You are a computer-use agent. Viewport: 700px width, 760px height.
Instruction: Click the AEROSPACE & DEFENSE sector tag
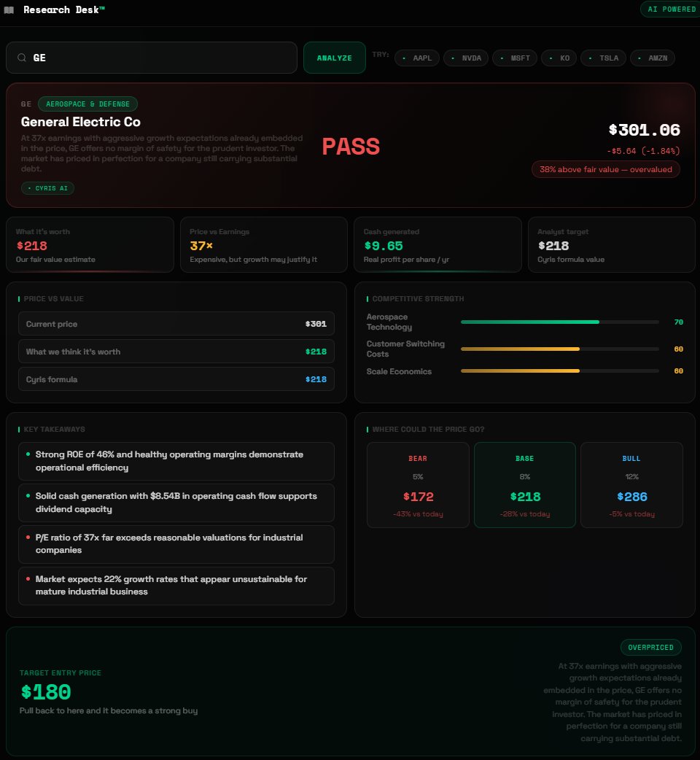tap(87, 104)
